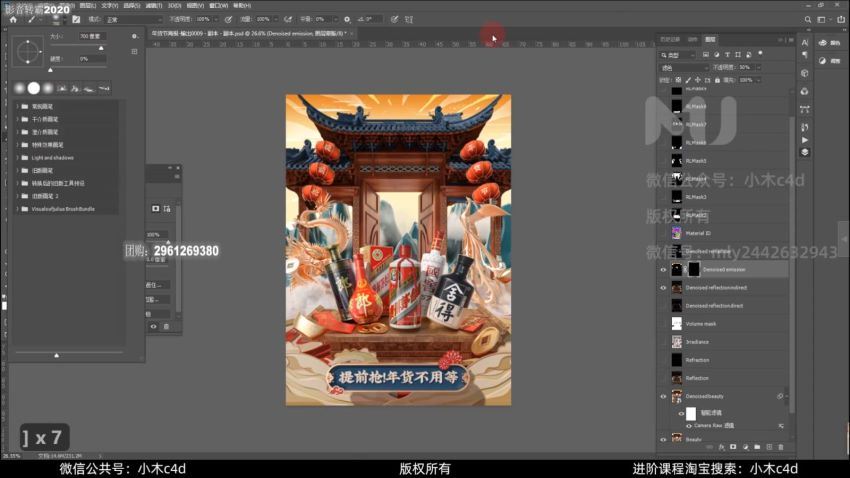Toggle the brush settings panel icon
The width and height of the screenshot is (850, 478).
pyautogui.click(x=76, y=20)
